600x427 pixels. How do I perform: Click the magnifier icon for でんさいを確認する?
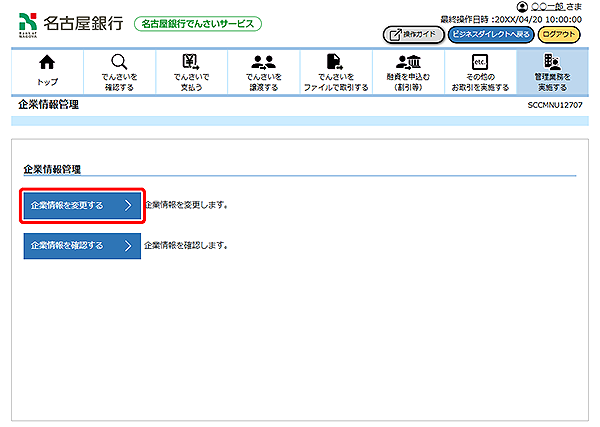(119, 63)
